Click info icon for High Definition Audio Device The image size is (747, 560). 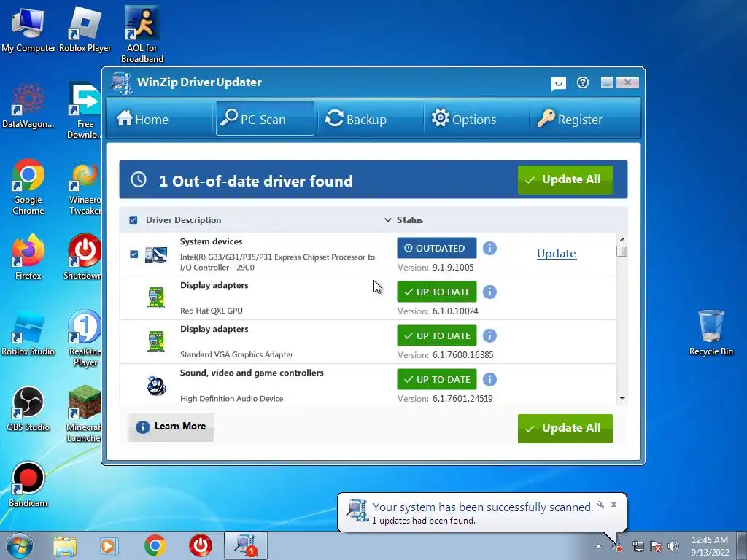(489, 379)
